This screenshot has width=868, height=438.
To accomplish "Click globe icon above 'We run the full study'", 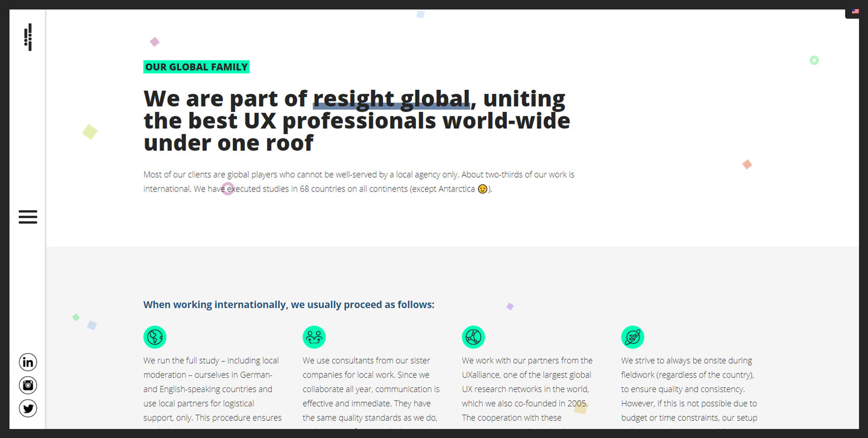I will [155, 337].
